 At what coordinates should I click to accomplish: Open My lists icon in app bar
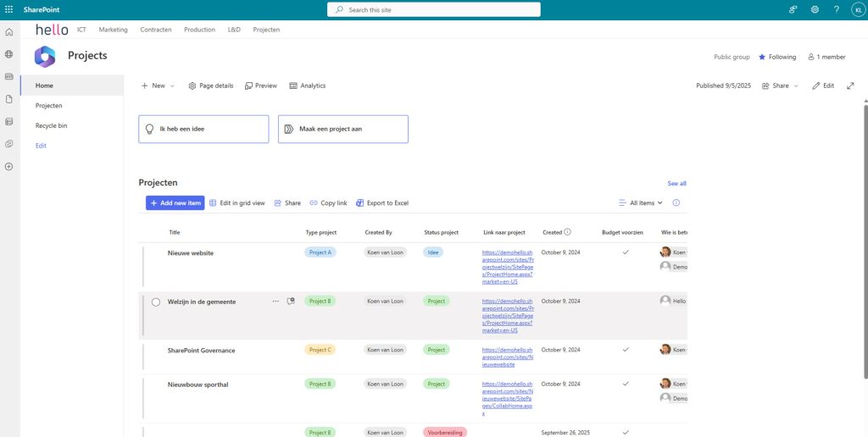[x=8, y=122]
